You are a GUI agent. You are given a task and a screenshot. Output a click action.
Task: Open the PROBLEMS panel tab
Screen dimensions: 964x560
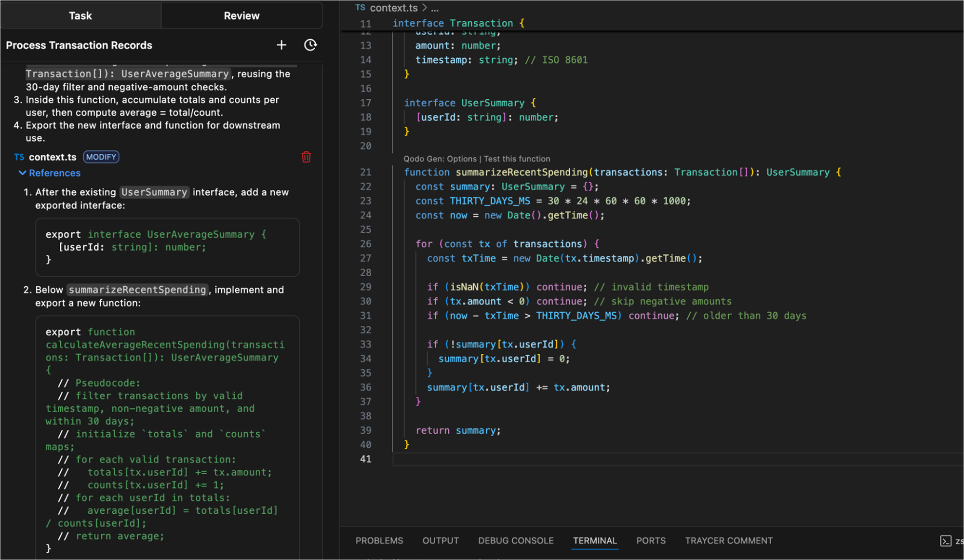click(x=379, y=541)
